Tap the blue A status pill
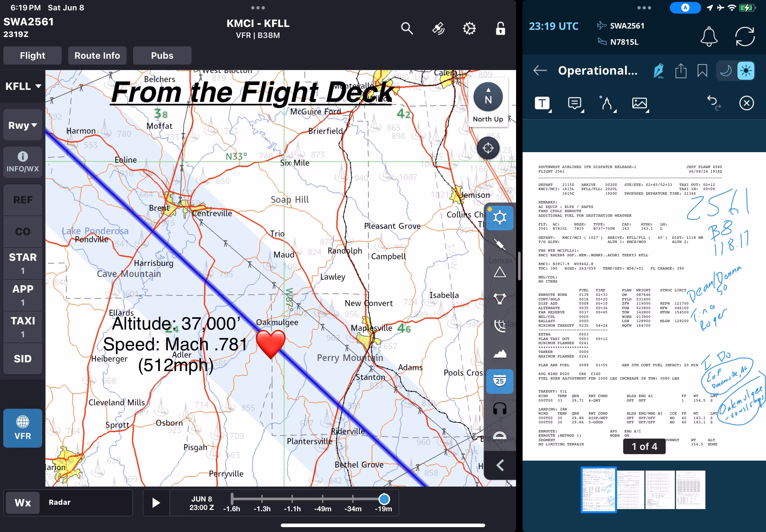 click(685, 8)
